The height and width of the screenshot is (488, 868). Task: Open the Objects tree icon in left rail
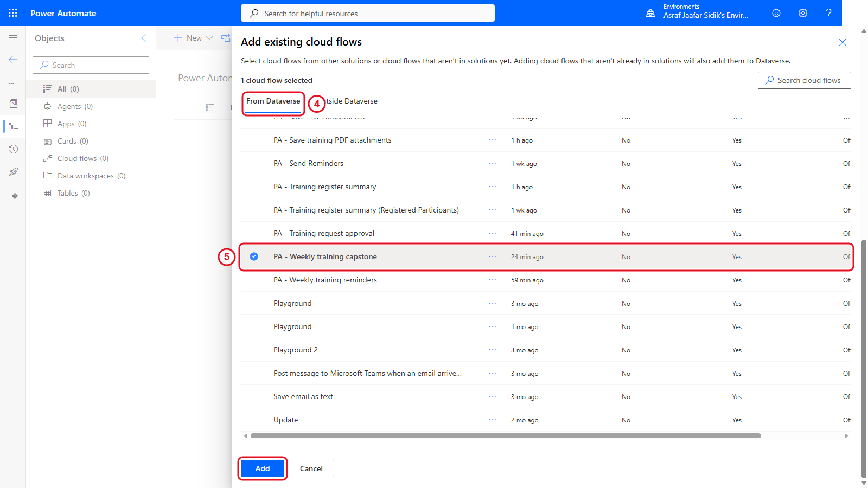[14, 126]
